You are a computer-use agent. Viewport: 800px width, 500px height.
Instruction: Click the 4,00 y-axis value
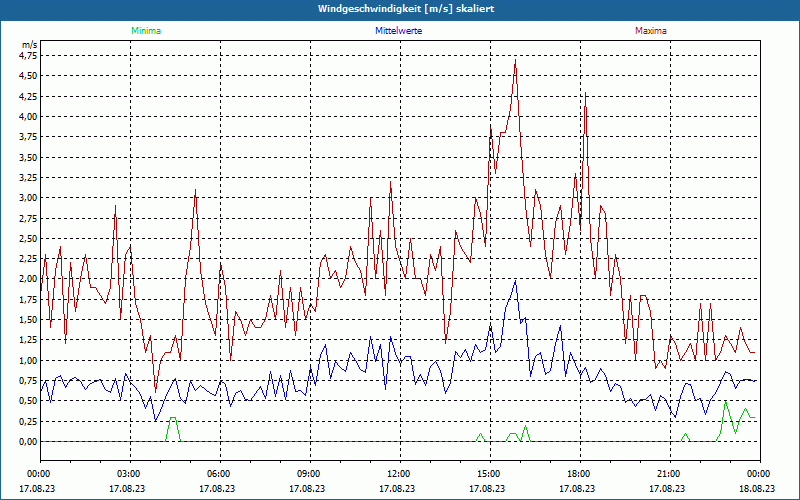[x=28, y=116]
